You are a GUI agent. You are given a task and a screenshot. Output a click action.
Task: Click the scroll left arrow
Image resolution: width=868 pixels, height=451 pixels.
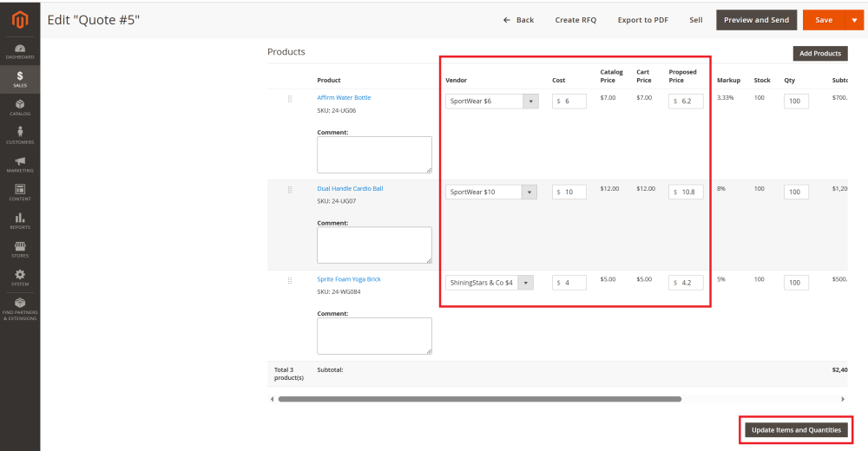click(272, 399)
